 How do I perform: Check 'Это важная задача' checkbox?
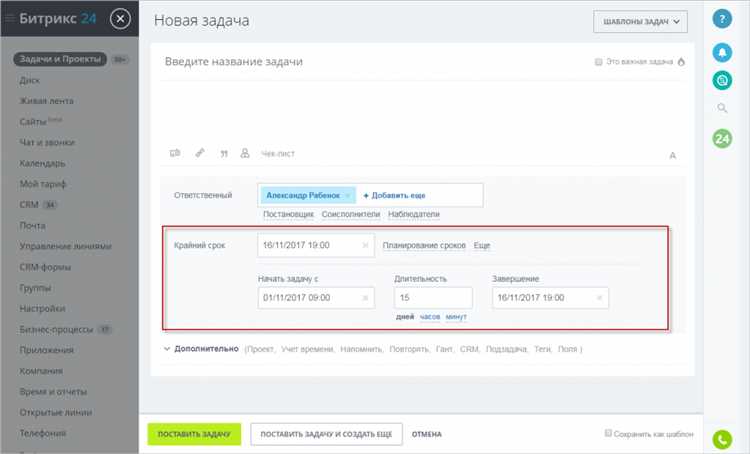click(598, 62)
